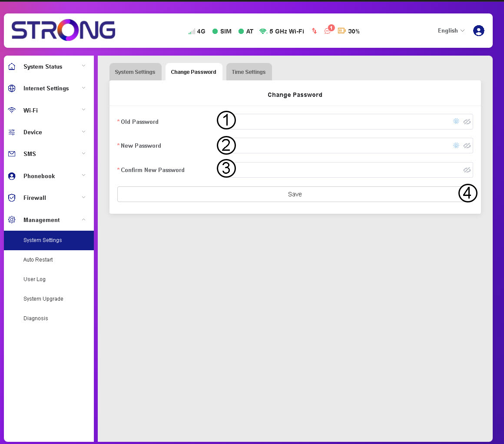The height and width of the screenshot is (444, 504).
Task: Switch to the Time Settings tab
Action: pyautogui.click(x=249, y=72)
